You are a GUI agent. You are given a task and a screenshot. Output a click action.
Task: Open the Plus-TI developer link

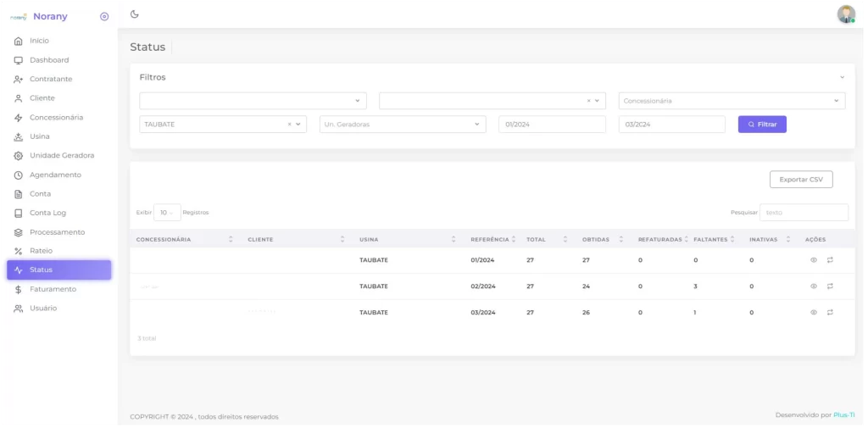coord(843,414)
